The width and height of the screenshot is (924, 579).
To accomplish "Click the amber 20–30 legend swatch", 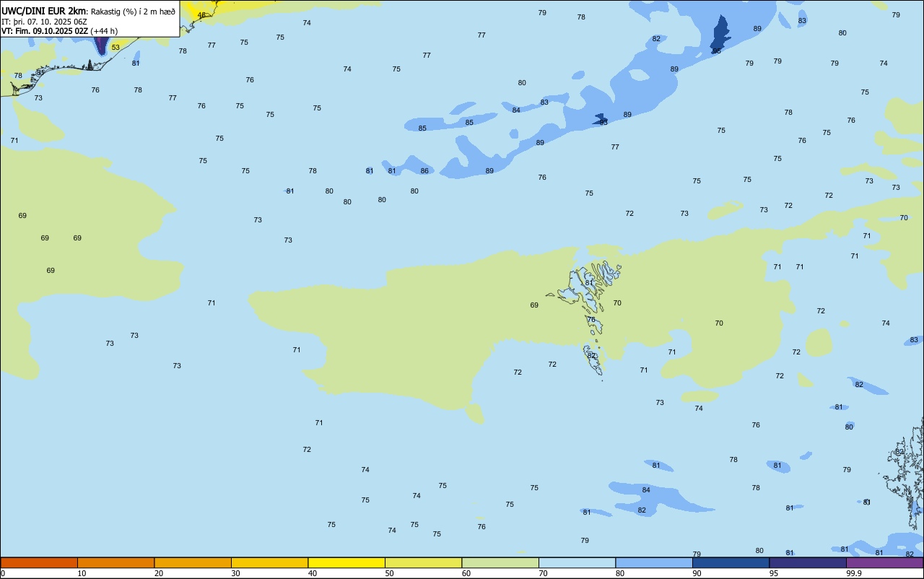I will 193,562.
